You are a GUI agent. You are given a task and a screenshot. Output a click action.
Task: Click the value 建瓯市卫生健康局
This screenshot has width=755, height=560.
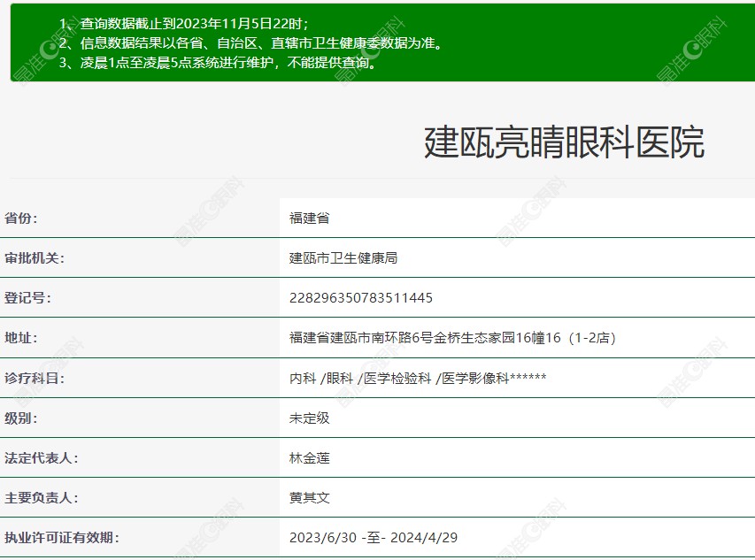[x=343, y=257]
